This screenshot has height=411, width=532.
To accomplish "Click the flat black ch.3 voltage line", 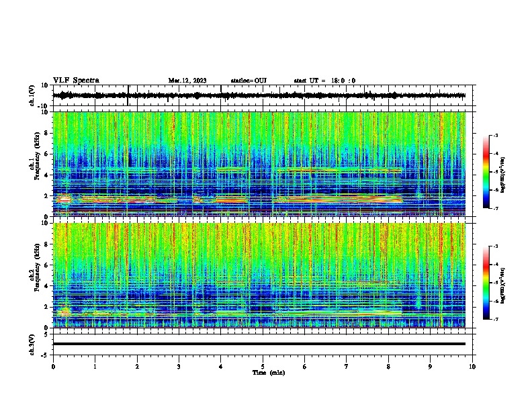I will coord(259,344).
